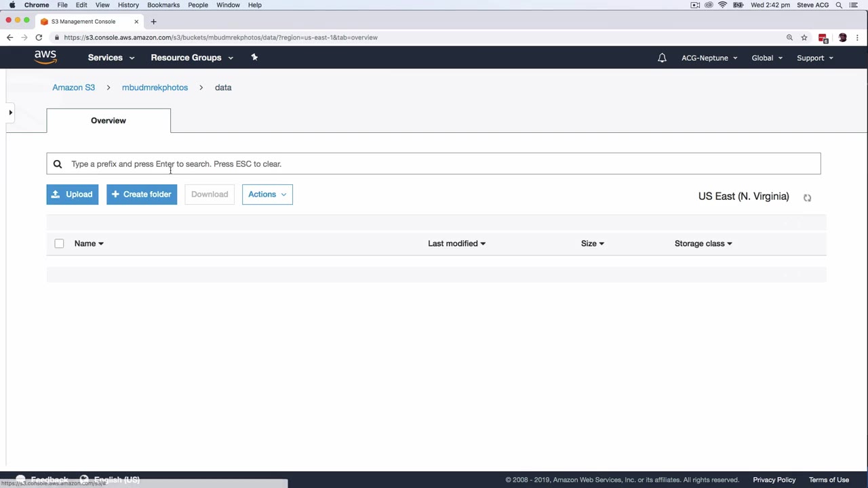The image size is (868, 488).
Task: Open the Chrome application menu
Action: pyautogui.click(x=37, y=5)
